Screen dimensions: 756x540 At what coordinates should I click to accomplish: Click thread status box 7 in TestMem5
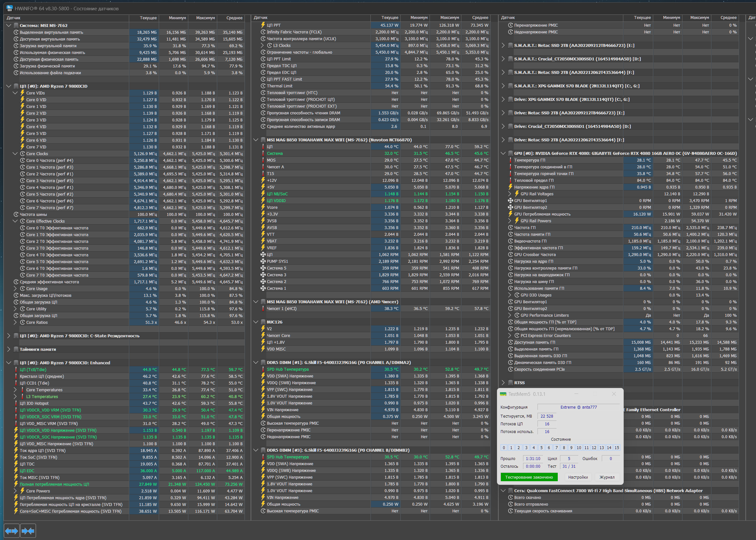coord(556,447)
